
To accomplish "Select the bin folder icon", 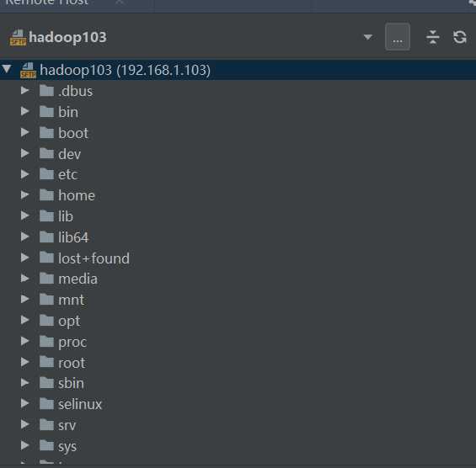I will [46, 112].
